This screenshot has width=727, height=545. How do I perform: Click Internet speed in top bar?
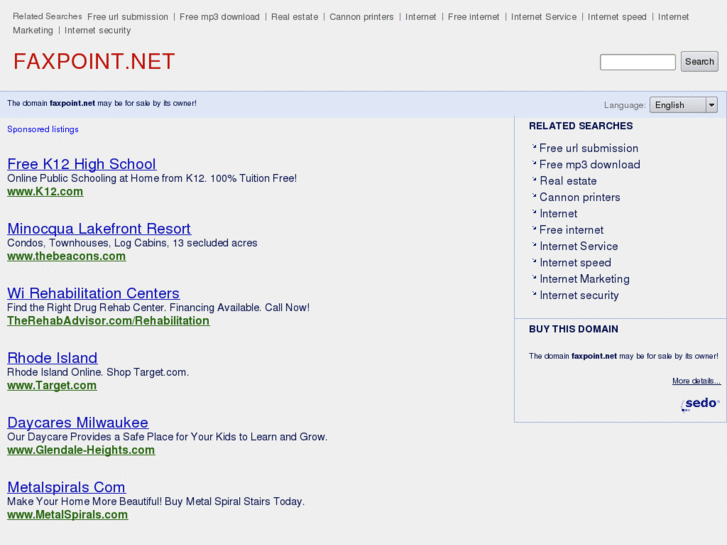617,17
